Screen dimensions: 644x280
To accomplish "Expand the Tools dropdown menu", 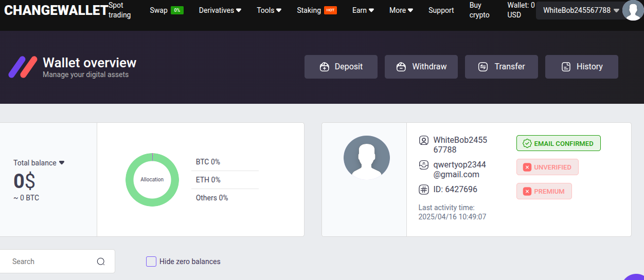I will [269, 10].
